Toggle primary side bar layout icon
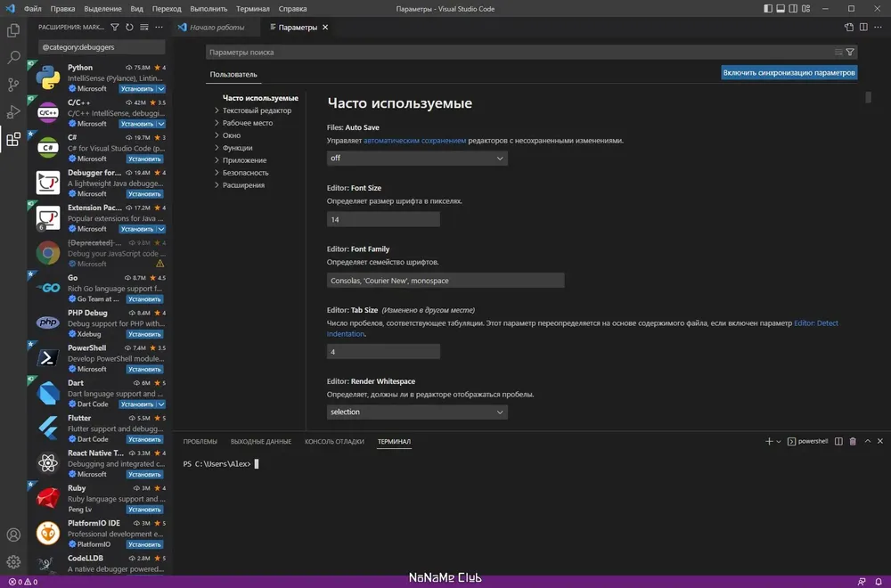The height and width of the screenshot is (588, 891). point(768,9)
